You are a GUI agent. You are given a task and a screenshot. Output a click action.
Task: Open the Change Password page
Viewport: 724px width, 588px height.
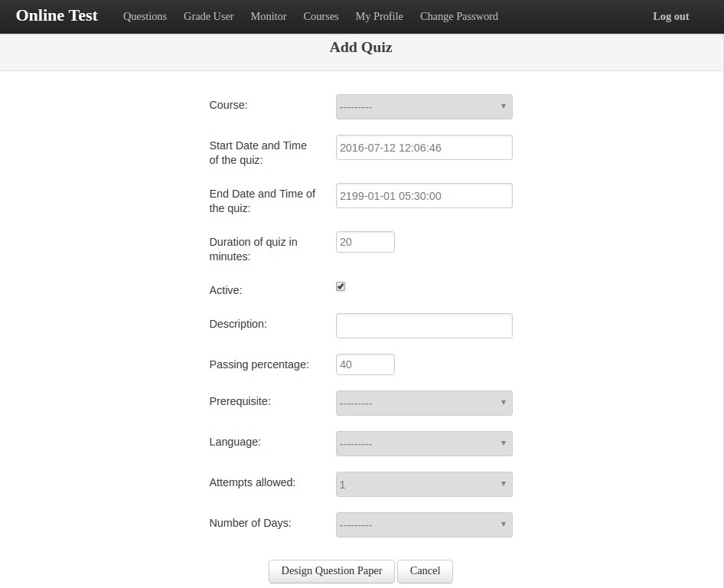(459, 17)
